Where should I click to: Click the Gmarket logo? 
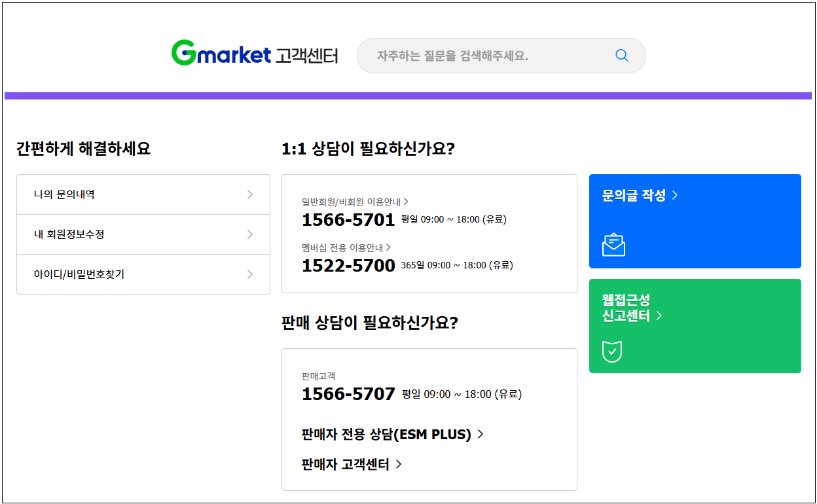(x=221, y=54)
